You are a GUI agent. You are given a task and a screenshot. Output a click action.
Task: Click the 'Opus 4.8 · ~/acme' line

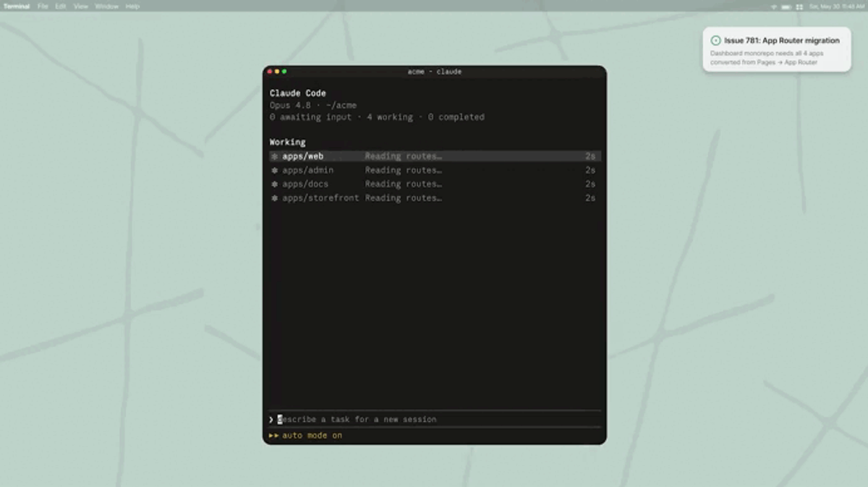point(313,105)
